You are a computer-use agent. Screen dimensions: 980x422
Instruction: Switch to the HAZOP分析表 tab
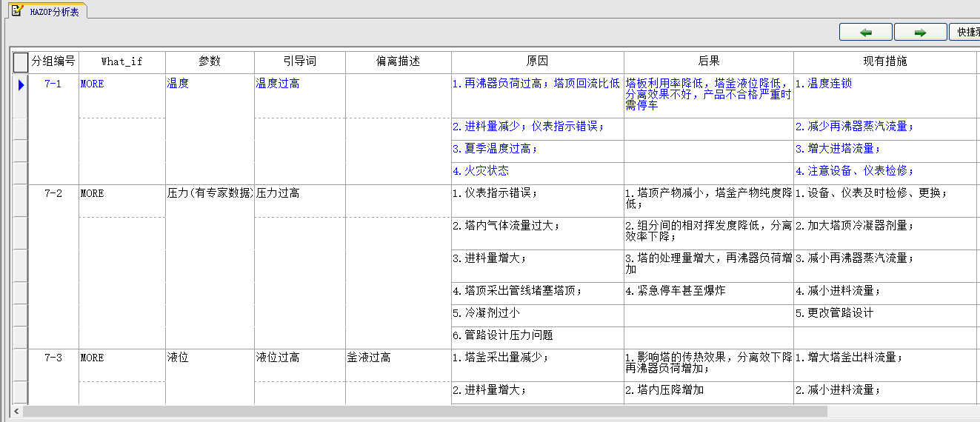[x=47, y=11]
